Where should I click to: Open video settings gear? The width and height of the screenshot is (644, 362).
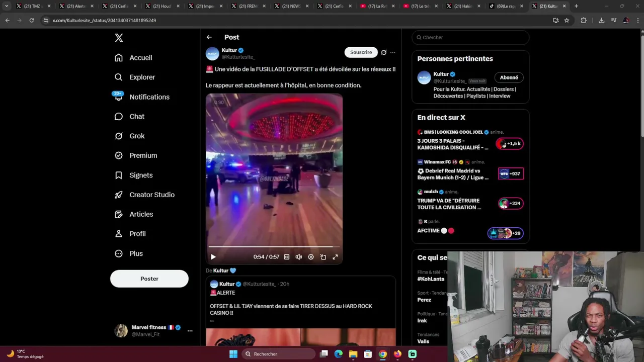[x=311, y=257]
